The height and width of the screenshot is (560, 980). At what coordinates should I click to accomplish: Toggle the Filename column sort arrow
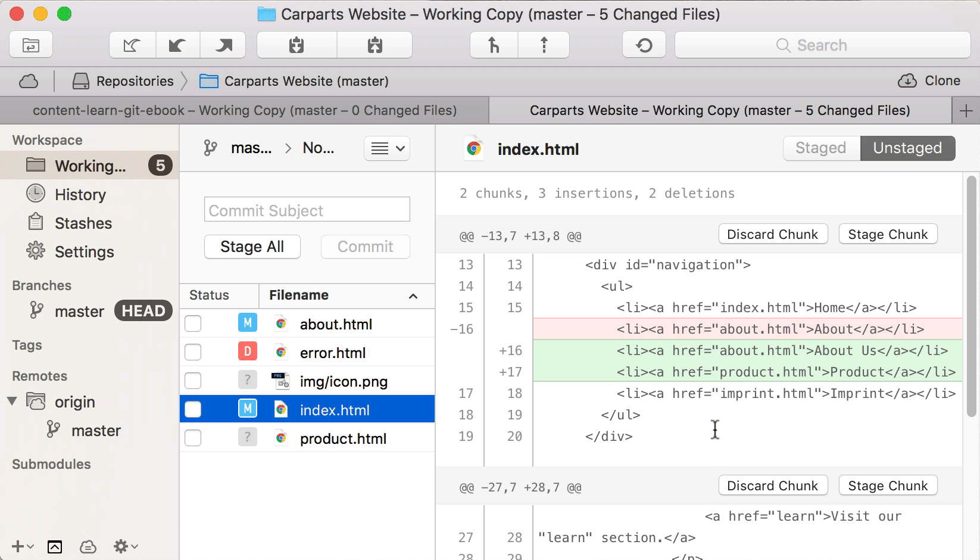point(413,295)
